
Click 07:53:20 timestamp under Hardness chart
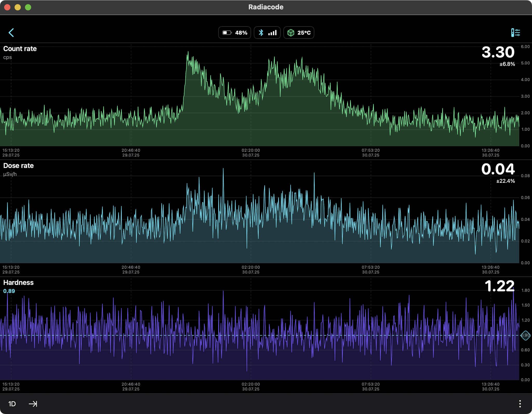(x=371, y=384)
